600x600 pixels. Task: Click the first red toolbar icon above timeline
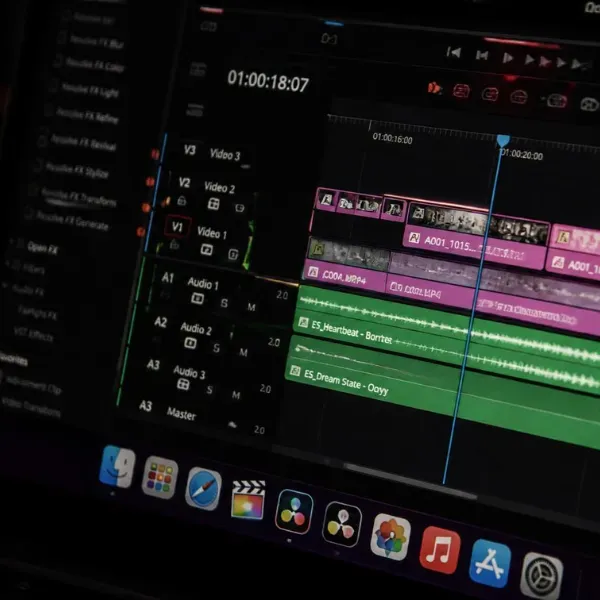(x=434, y=88)
